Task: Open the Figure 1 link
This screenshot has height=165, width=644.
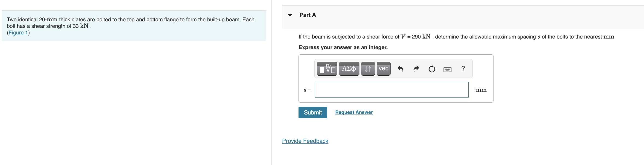Action: point(18,33)
